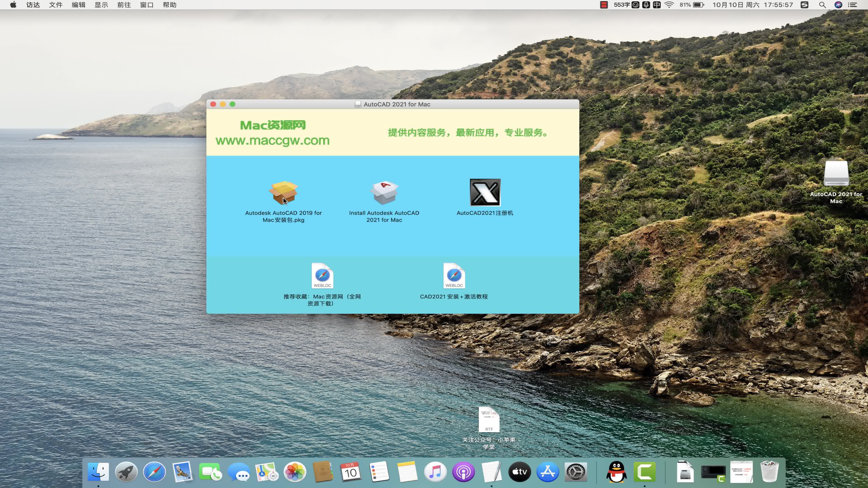Viewport: 868px width, 488px height.
Task: Open Finder from the Dock
Action: [98, 472]
